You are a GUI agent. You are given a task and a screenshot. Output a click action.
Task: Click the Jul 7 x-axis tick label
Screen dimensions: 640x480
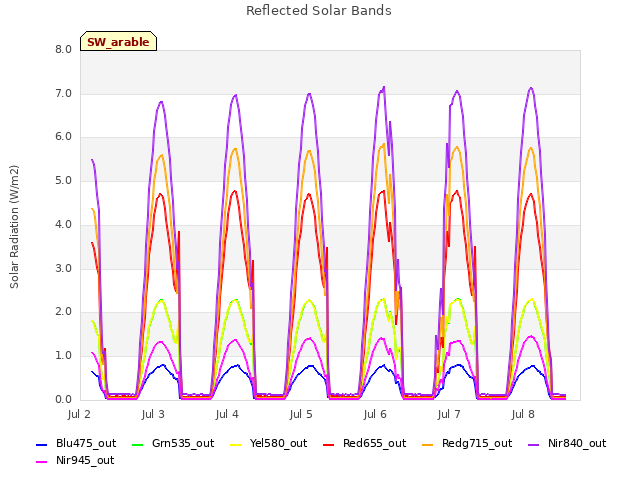449,415
